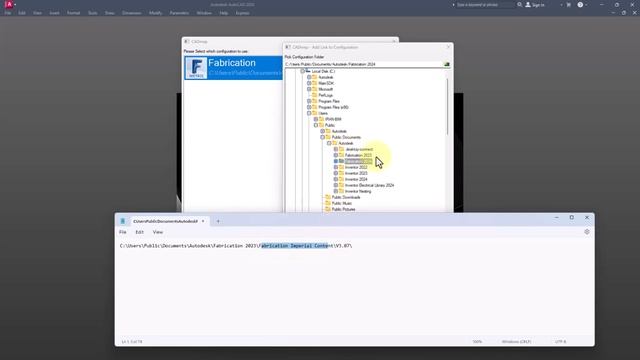
Task: Click the folder tree vertical scrollbar
Action: click(x=447, y=106)
